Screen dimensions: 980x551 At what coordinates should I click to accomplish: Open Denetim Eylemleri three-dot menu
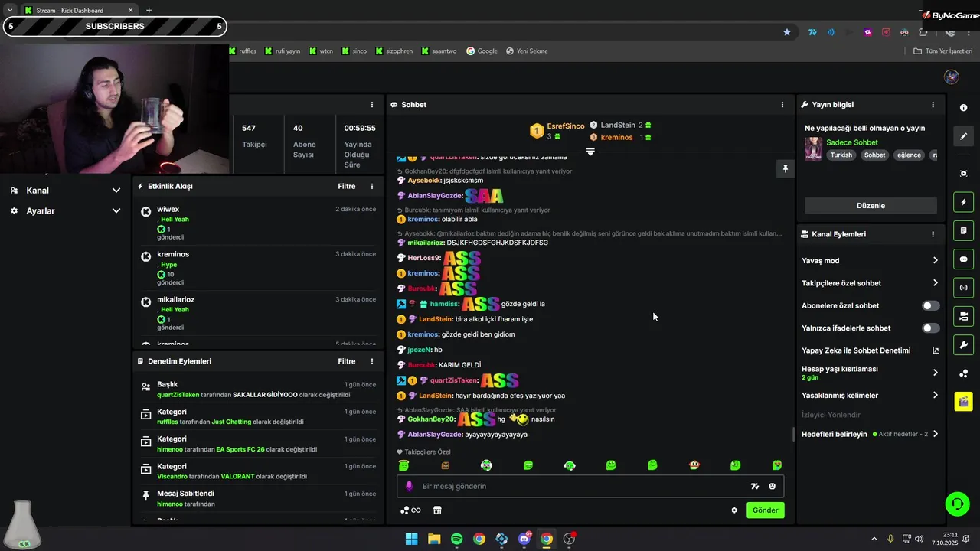click(x=372, y=361)
